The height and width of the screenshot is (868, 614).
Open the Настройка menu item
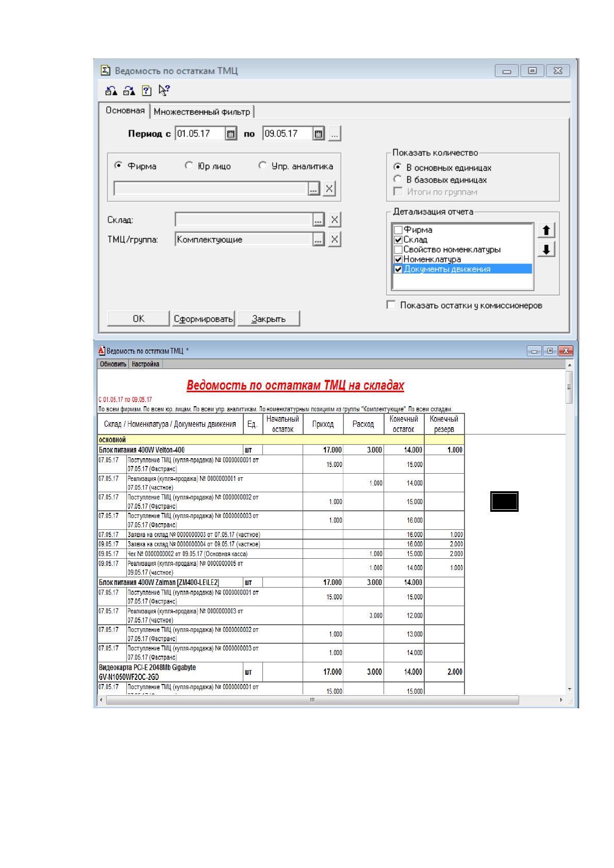tap(145, 364)
